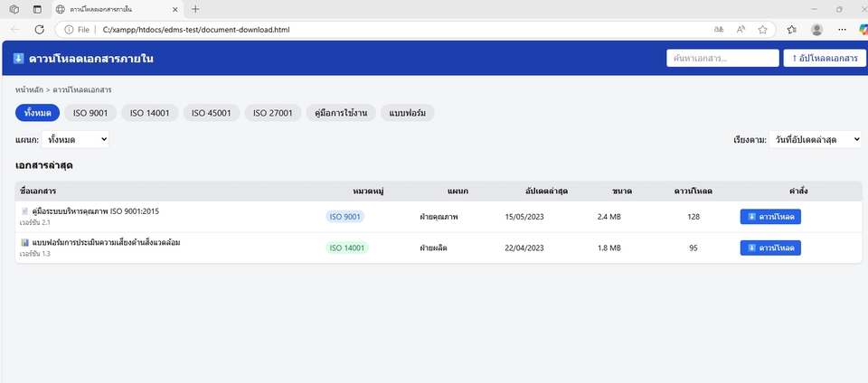Viewport: 868px width, 383px height.
Task: Open the browser profile avatar
Action: tap(816, 29)
